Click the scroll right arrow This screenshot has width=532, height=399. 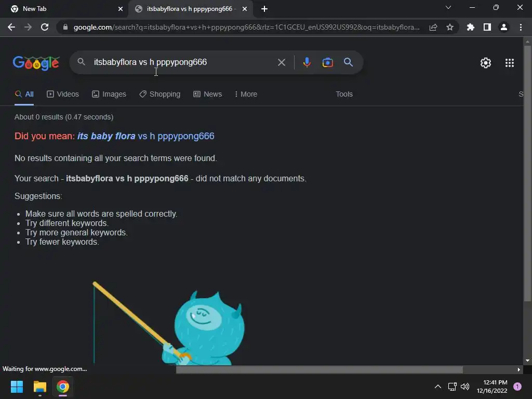tap(519, 369)
